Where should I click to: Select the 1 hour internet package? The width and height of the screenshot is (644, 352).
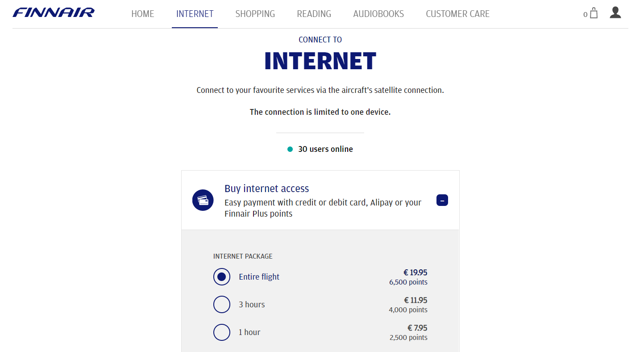coord(222,332)
